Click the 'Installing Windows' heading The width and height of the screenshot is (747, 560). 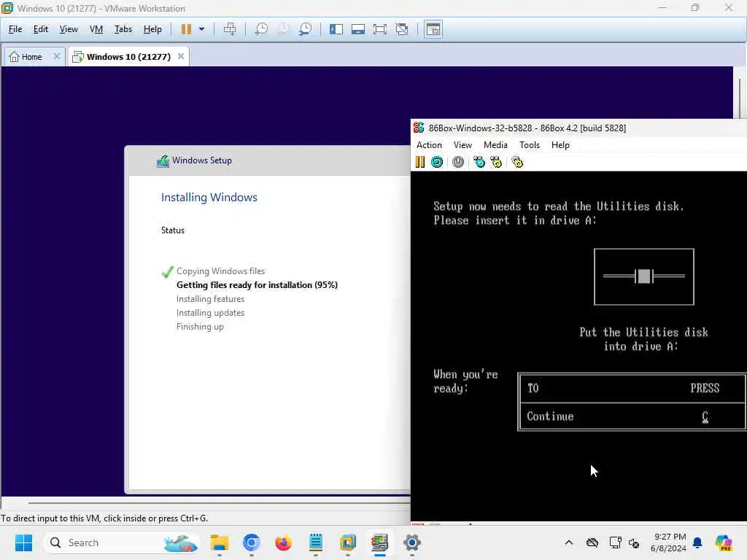[x=209, y=197]
